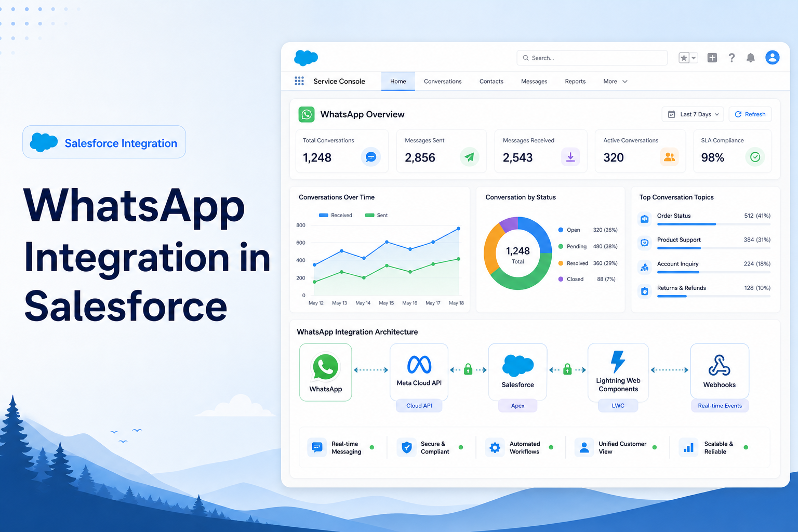Click the lock between Salesforce and Lightning Web Components
The height and width of the screenshot is (532, 798).
point(567,369)
